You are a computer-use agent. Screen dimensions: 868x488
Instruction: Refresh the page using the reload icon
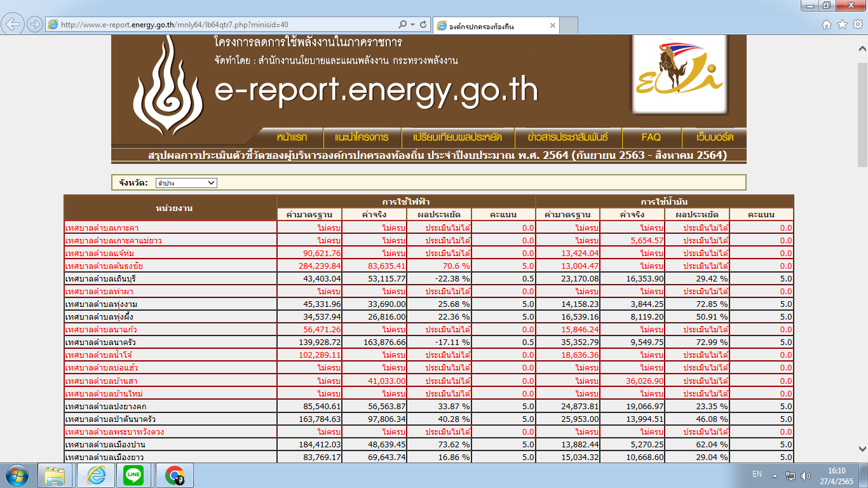coord(424,25)
